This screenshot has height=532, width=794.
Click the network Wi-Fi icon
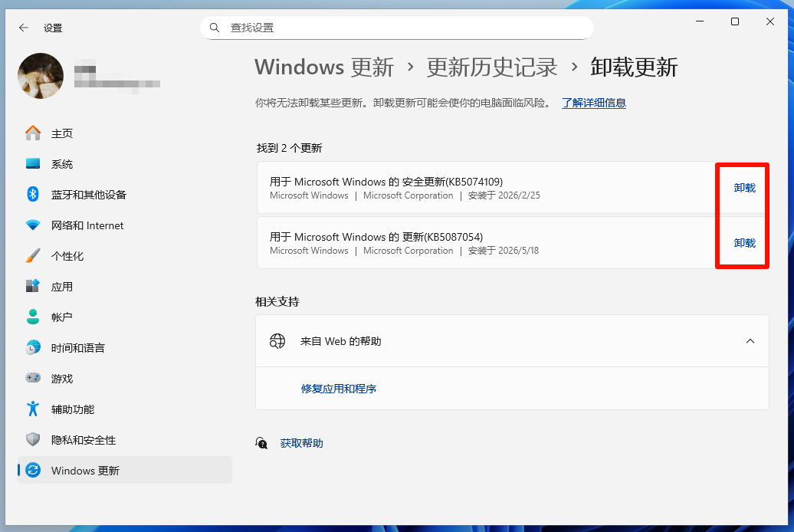tap(33, 225)
